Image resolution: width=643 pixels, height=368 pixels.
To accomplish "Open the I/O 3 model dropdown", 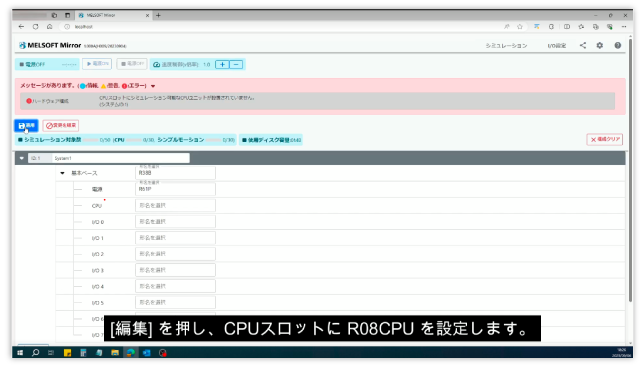I will click(x=175, y=270).
